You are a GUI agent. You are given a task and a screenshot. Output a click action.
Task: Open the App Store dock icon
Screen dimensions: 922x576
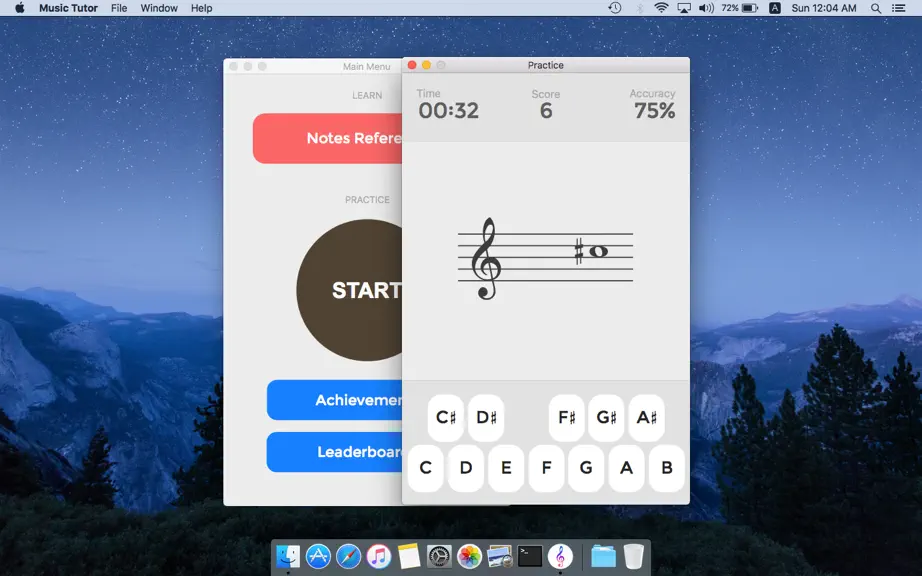[318, 556]
